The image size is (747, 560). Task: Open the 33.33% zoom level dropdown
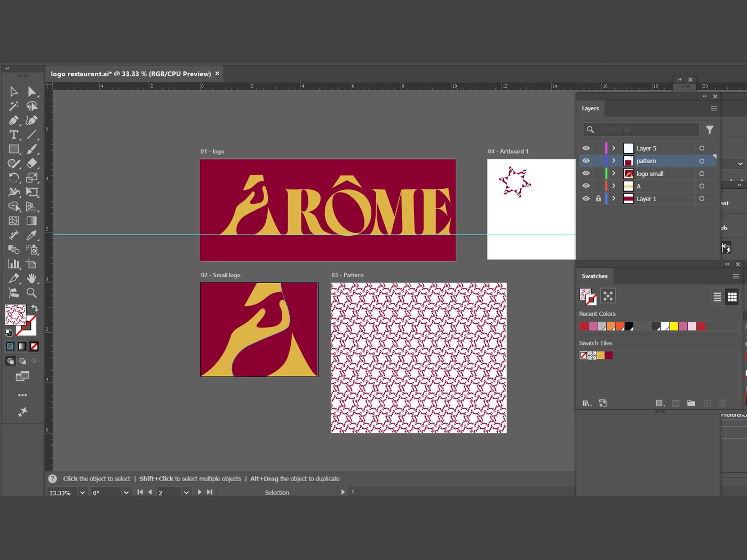[82, 493]
